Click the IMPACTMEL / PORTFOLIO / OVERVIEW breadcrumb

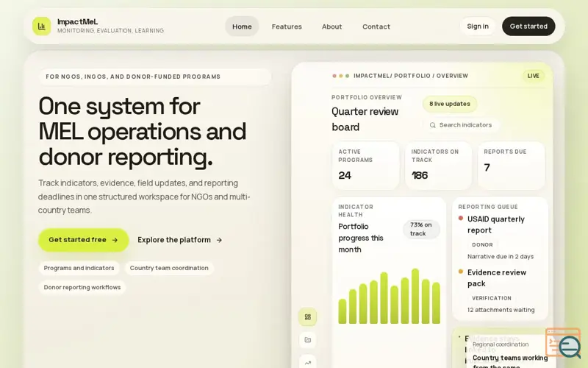(411, 76)
